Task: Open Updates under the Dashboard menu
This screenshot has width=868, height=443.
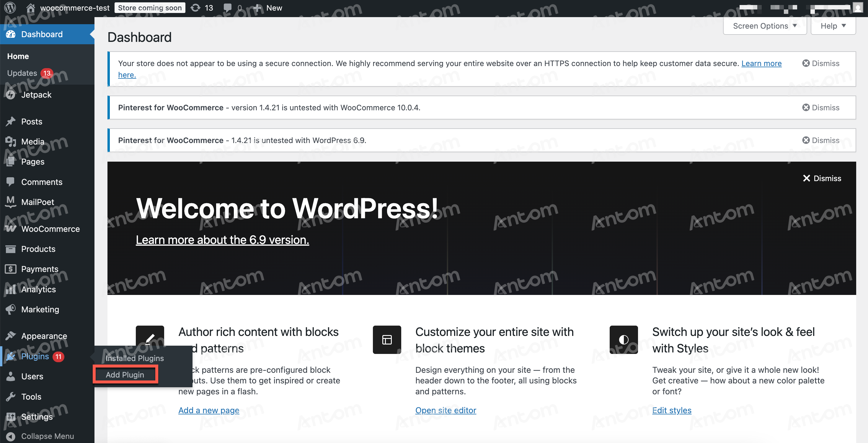Action: [x=22, y=73]
